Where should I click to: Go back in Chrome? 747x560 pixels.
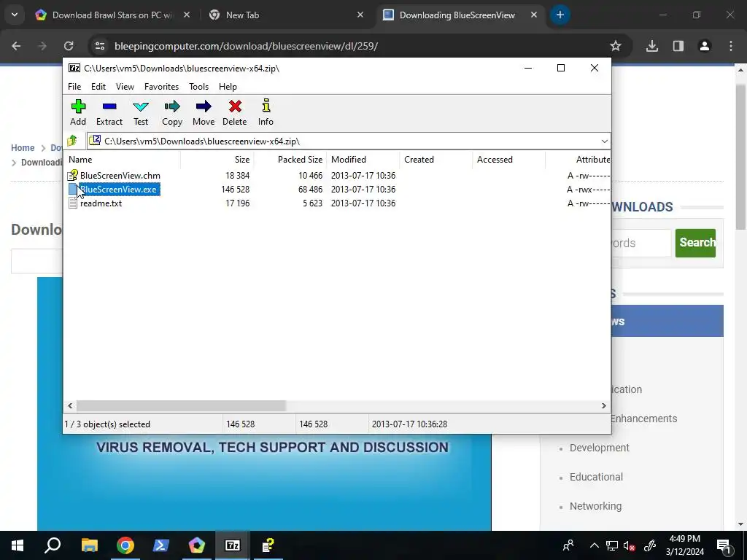click(16, 46)
